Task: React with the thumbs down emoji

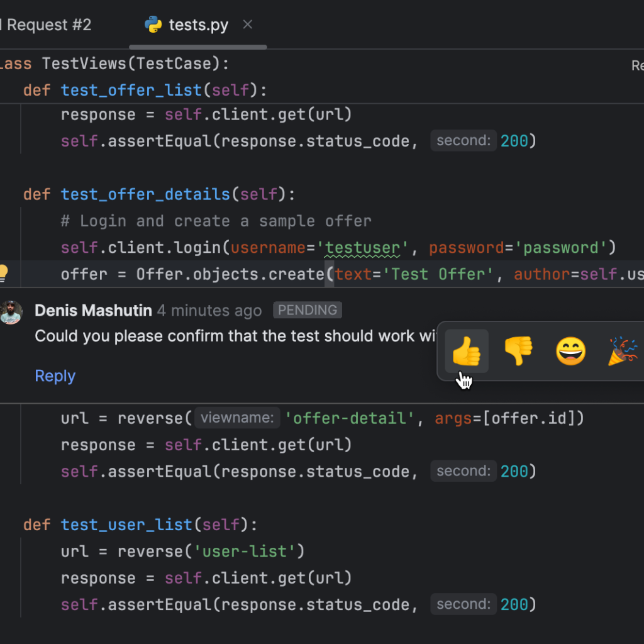Action: (518, 352)
